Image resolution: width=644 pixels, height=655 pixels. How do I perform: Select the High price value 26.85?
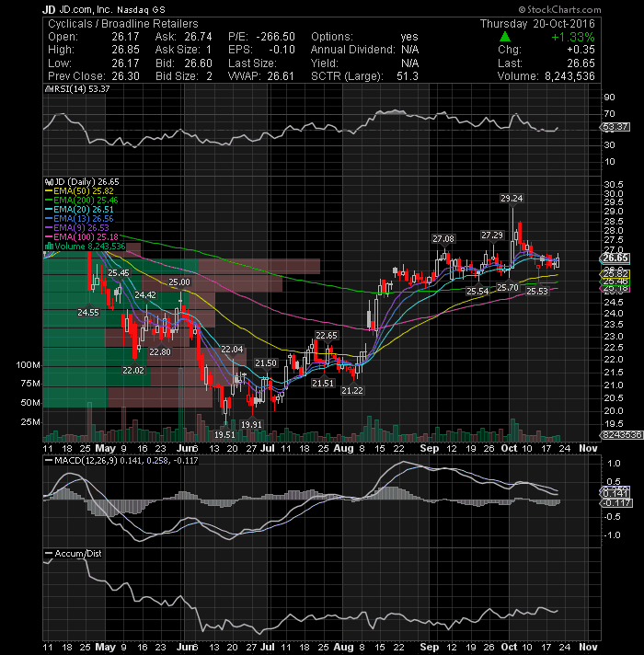pos(125,50)
